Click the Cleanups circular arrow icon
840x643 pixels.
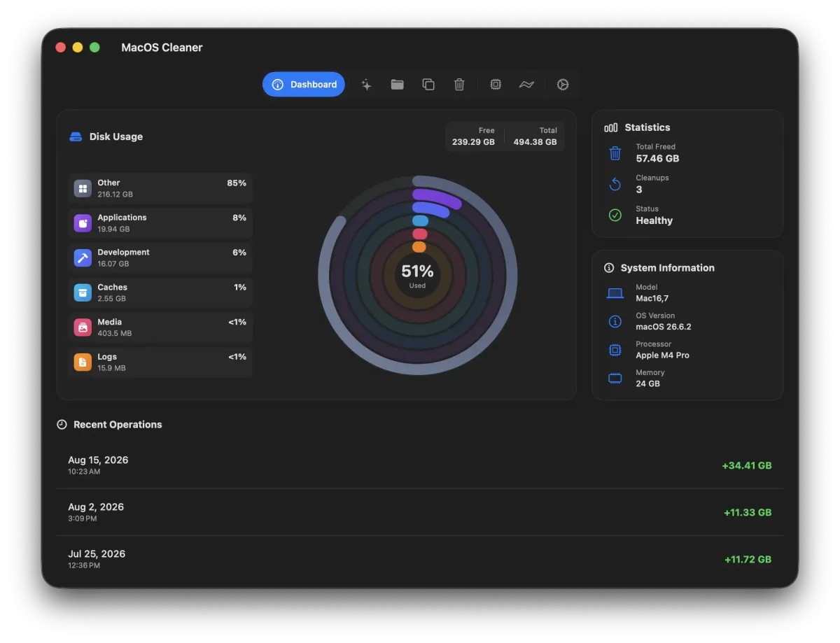pos(615,184)
